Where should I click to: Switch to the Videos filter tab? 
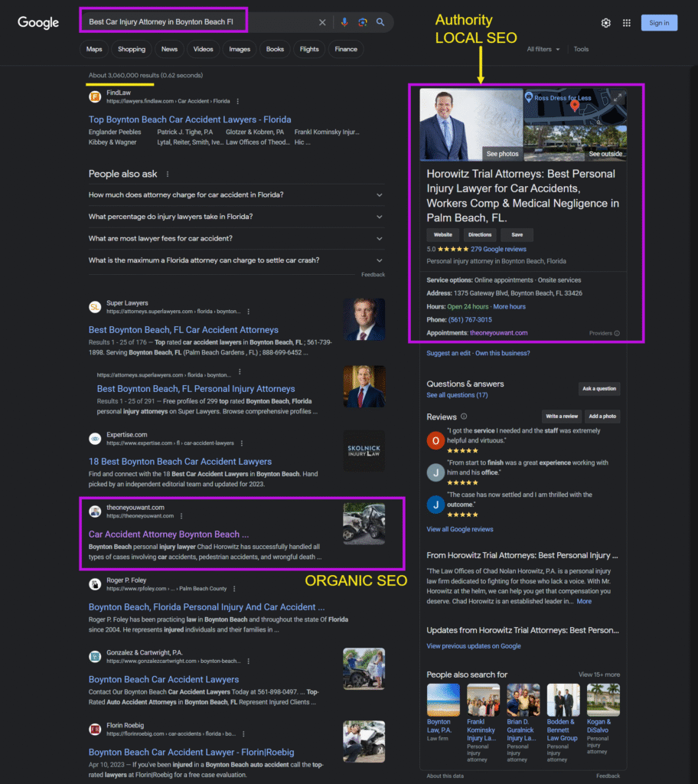click(204, 49)
